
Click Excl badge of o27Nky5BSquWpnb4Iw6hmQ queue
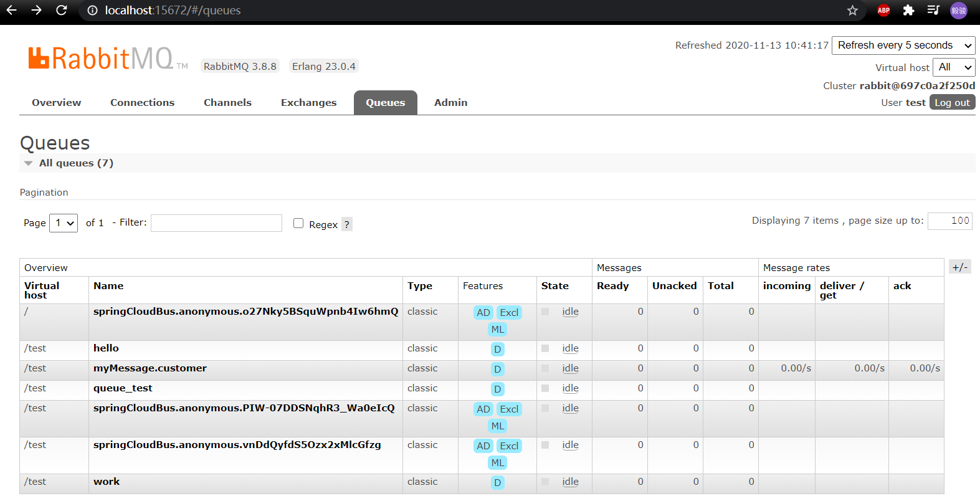click(x=509, y=313)
